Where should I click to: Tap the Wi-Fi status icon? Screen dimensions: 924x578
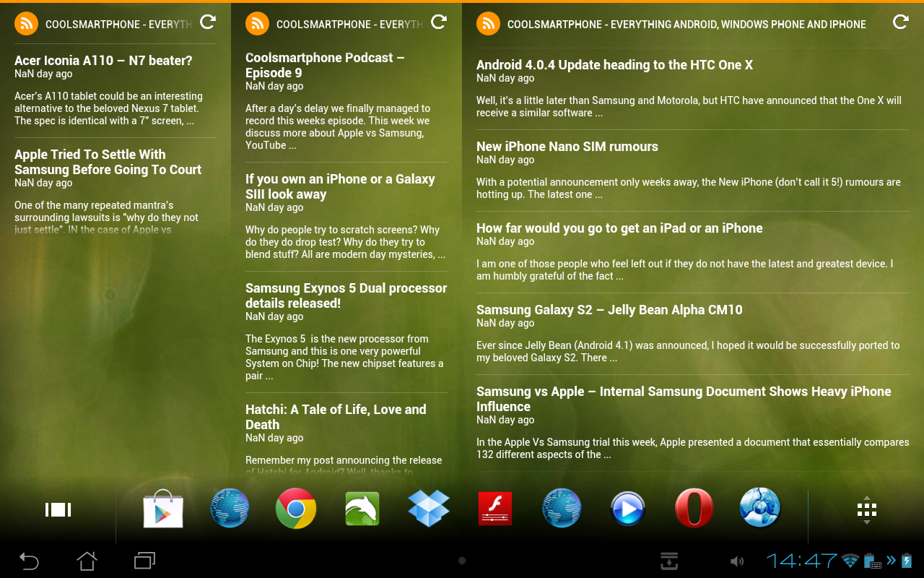click(850, 561)
